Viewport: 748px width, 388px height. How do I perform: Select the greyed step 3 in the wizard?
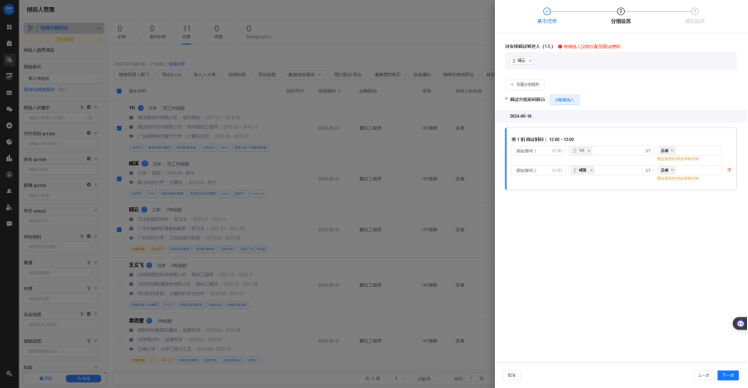pos(695,15)
